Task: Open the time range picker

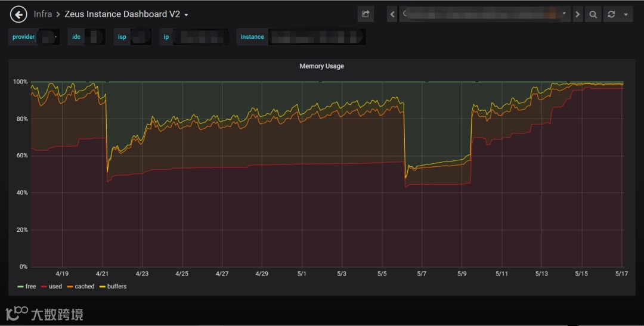Action: pos(485,14)
